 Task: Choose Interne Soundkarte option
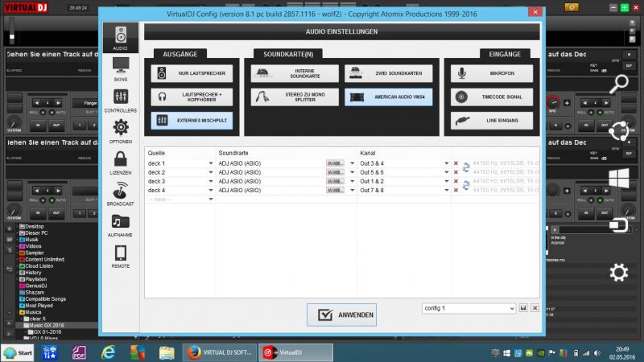pyautogui.click(x=295, y=73)
